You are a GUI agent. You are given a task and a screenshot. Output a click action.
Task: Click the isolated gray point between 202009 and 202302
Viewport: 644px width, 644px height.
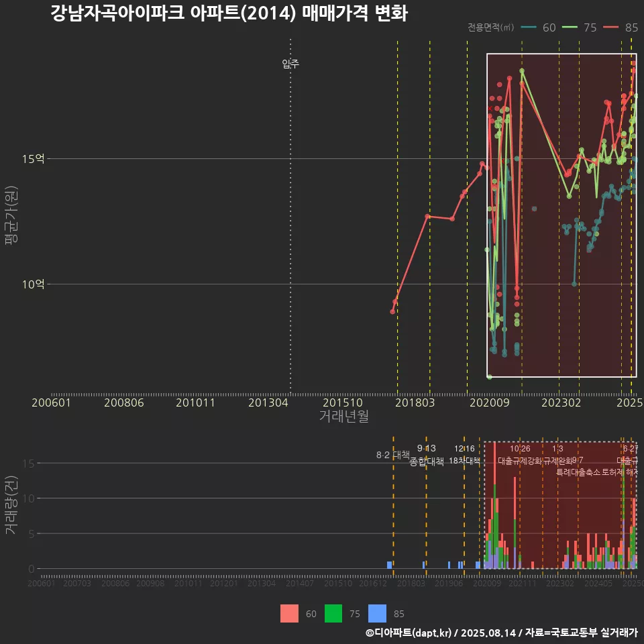(x=535, y=209)
